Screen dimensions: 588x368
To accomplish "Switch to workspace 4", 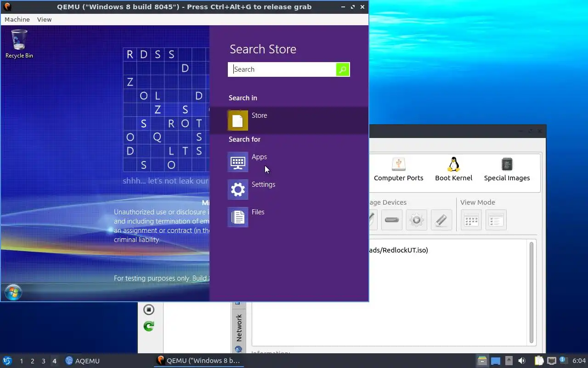I will (54, 361).
